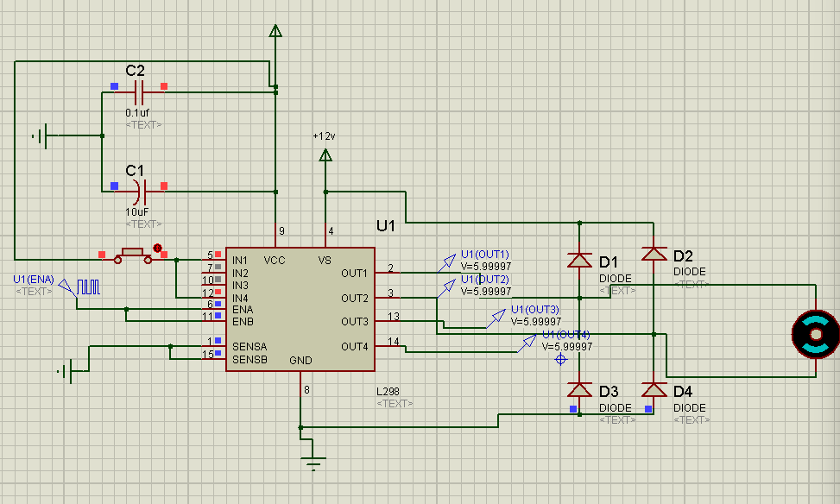
Task: Select the ground symbol below pin 8
Action: pyautogui.click(x=316, y=463)
